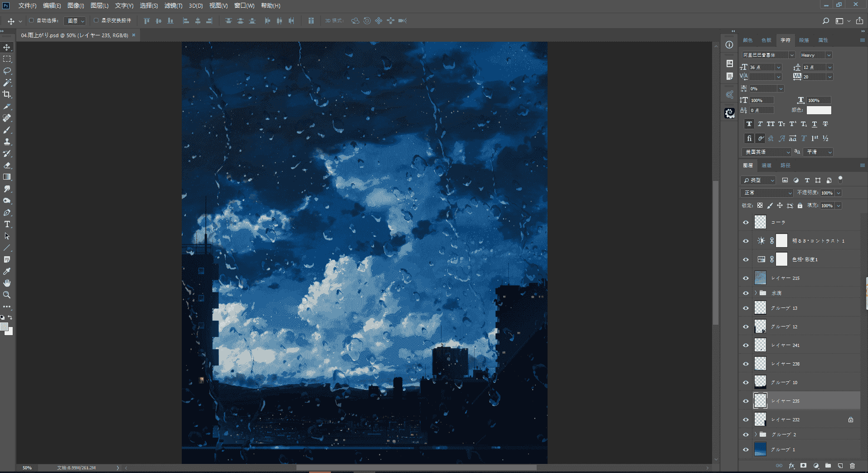868x473 pixels.
Task: Select the Crop tool
Action: coord(7,94)
